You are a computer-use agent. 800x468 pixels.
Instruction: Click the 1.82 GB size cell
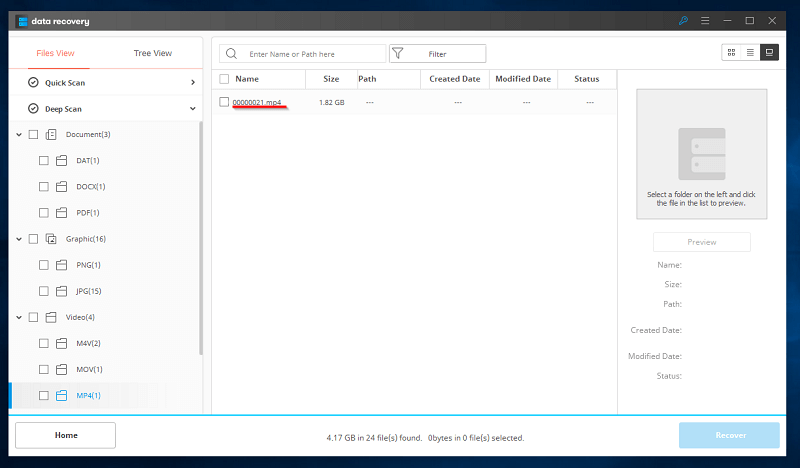332,103
